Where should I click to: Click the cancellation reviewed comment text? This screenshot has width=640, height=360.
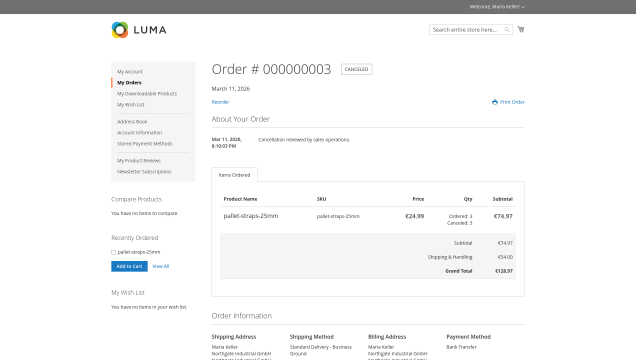tap(304, 140)
